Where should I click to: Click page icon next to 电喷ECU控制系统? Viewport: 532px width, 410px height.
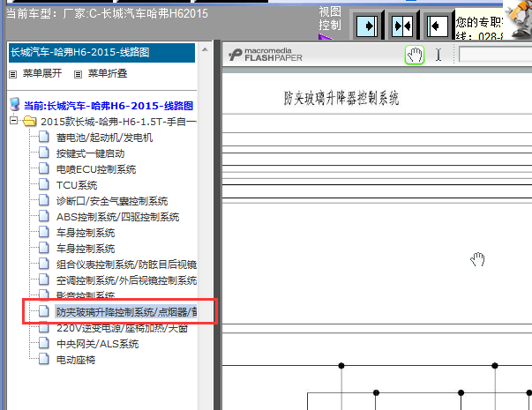44,168
